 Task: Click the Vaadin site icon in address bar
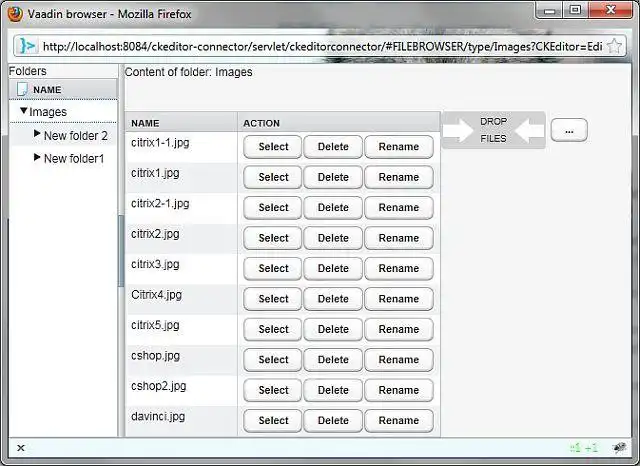27,46
